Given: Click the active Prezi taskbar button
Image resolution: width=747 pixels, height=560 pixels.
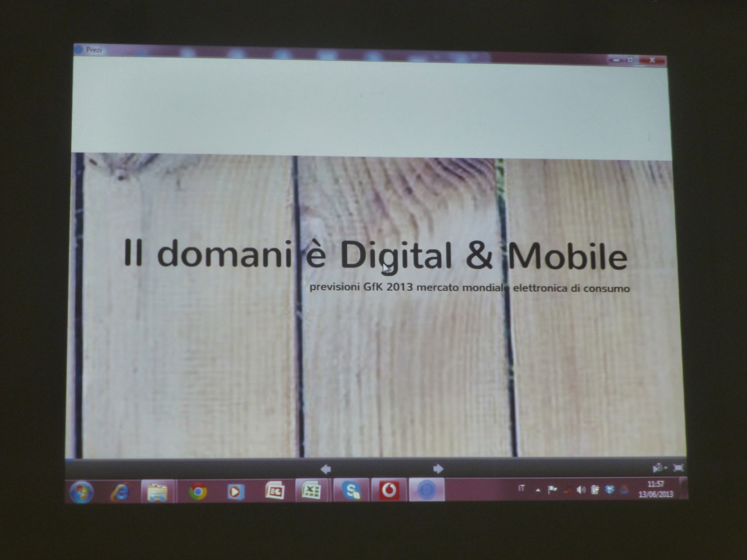Looking at the screenshot, I should 426,489.
